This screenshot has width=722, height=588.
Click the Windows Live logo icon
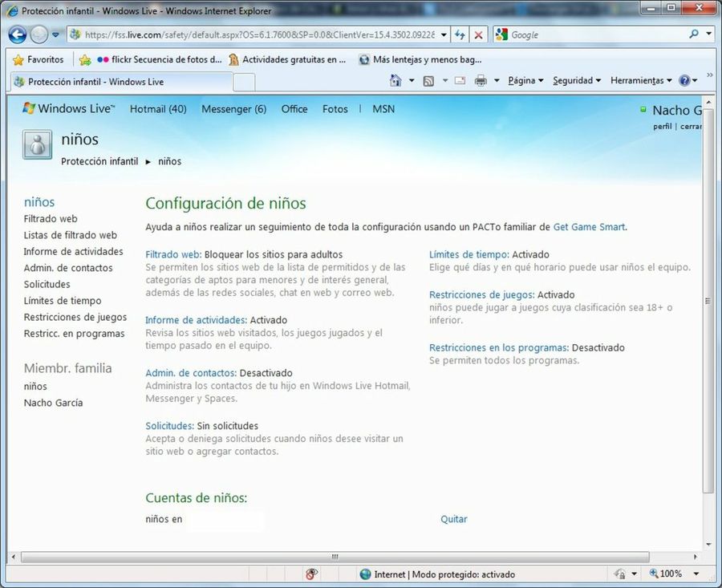pos(29,108)
